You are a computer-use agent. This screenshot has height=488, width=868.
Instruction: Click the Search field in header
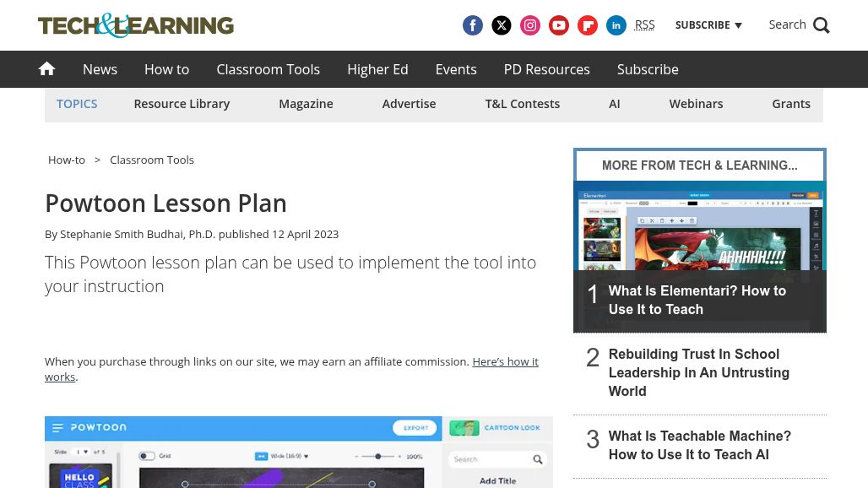[787, 24]
